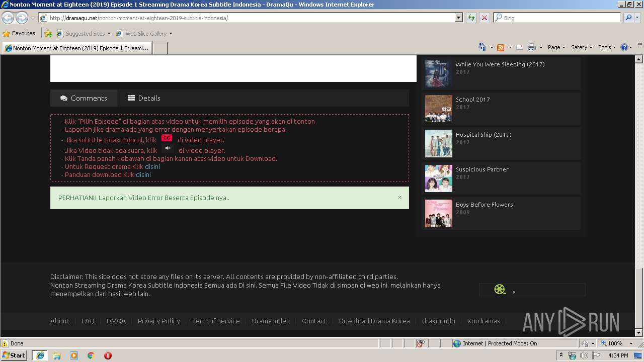
Task: Dismiss the PERHATIAN alert with its X
Action: point(399,197)
